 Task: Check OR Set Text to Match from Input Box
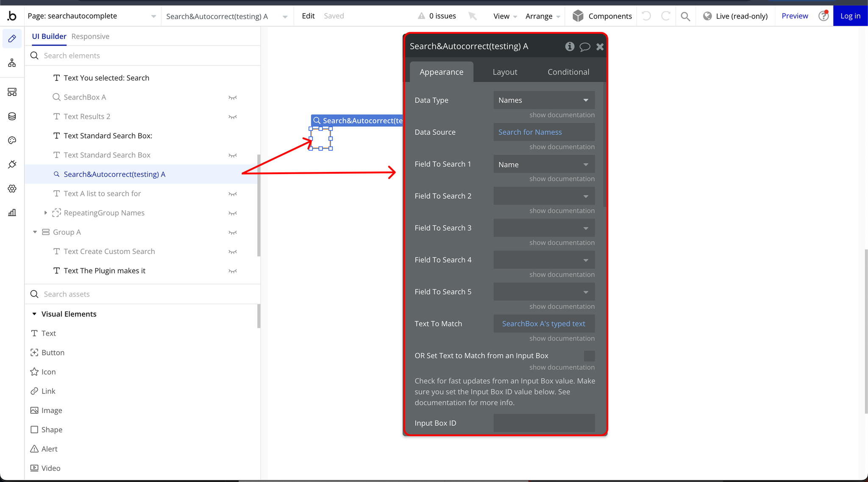589,356
